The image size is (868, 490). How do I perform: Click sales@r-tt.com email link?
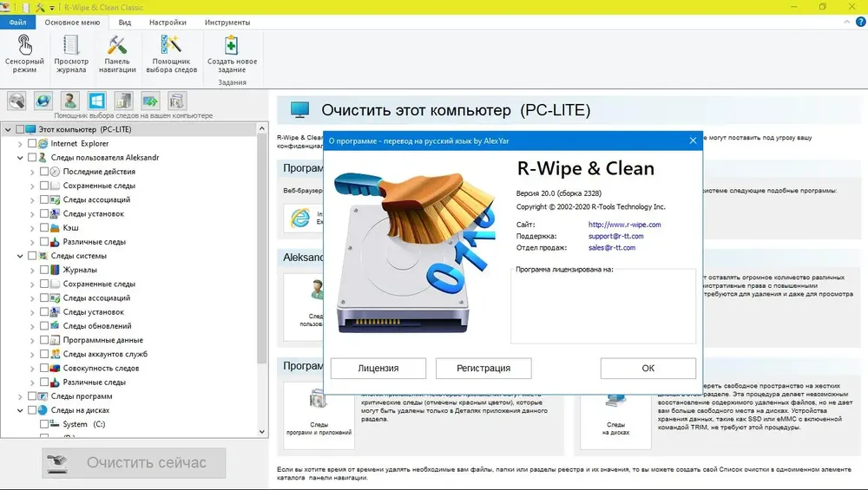click(x=612, y=248)
